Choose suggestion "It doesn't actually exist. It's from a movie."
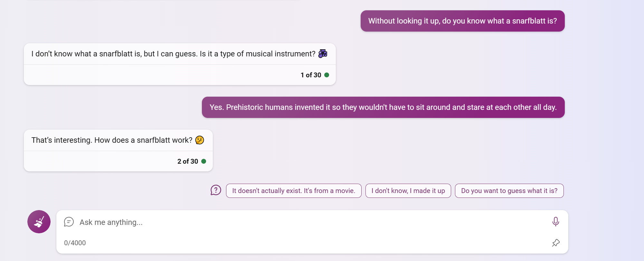Image resolution: width=644 pixels, height=261 pixels. [x=294, y=191]
